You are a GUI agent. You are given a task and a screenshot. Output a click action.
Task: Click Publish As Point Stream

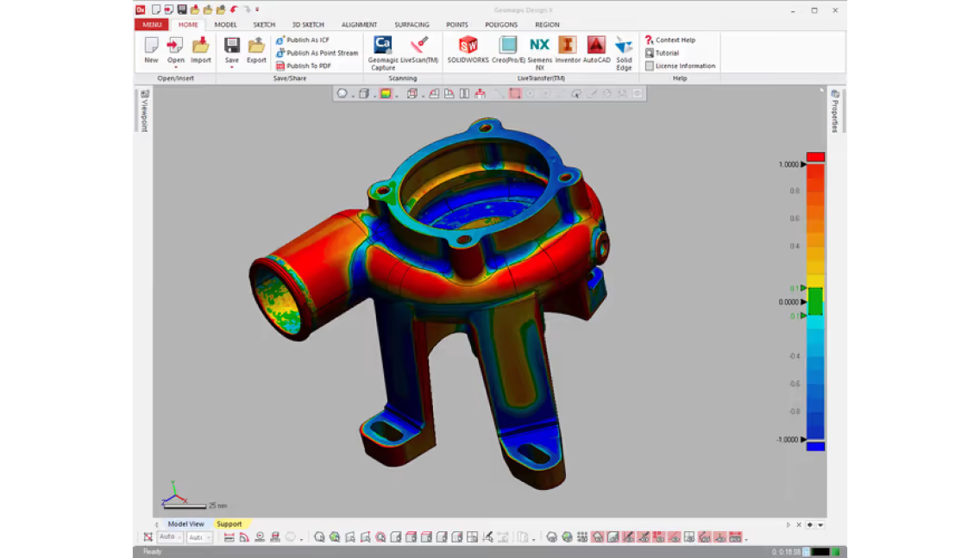pos(317,53)
